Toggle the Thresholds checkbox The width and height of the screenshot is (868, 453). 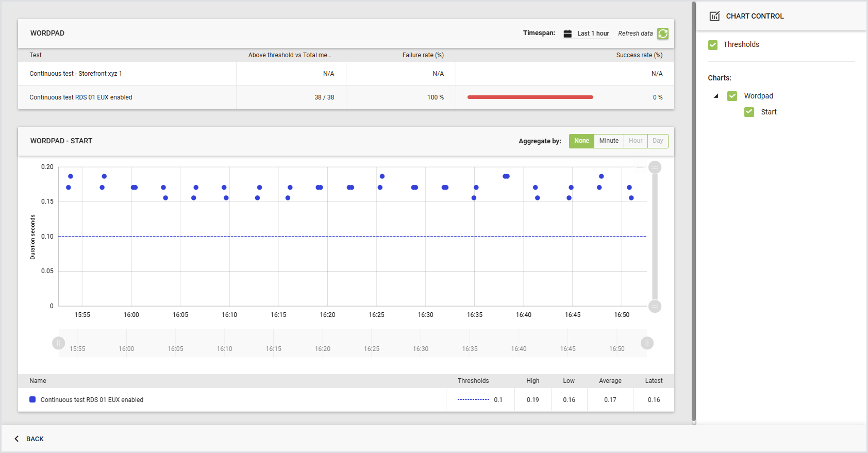[x=713, y=45]
